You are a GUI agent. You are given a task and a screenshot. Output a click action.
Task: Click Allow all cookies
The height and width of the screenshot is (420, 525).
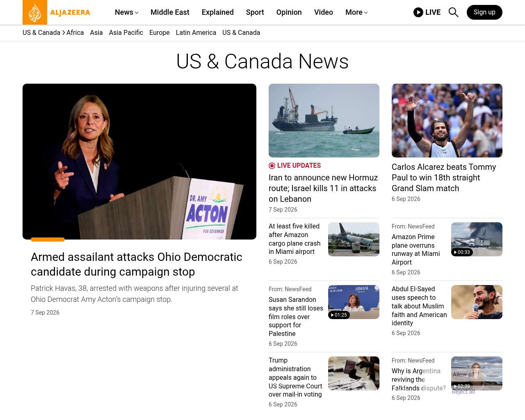[x=463, y=374]
